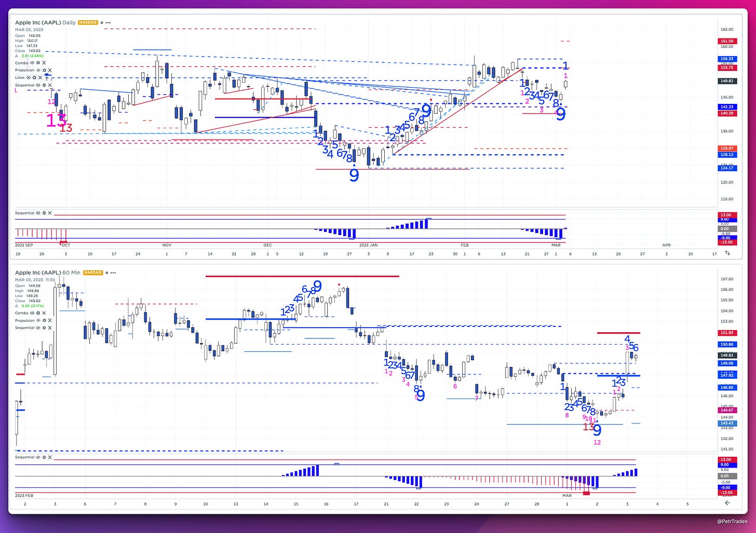
Task: Click current price label 149.82 on Daily axis
Action: [x=727, y=81]
